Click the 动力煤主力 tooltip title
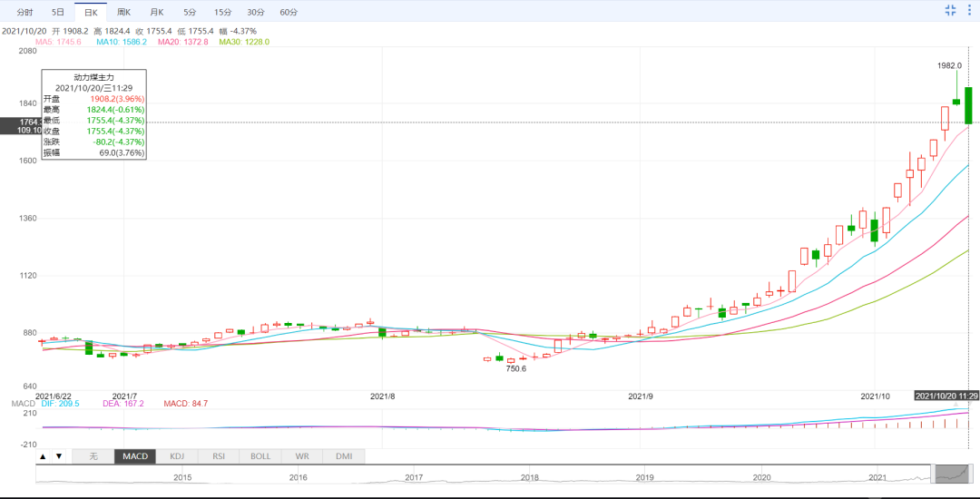Image resolution: width=980 pixels, height=499 pixels. coord(93,77)
